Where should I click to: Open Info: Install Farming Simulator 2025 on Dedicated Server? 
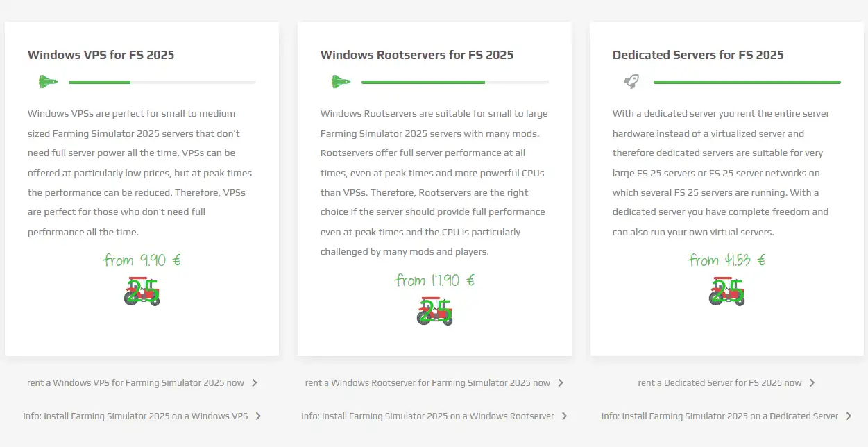tap(720, 416)
